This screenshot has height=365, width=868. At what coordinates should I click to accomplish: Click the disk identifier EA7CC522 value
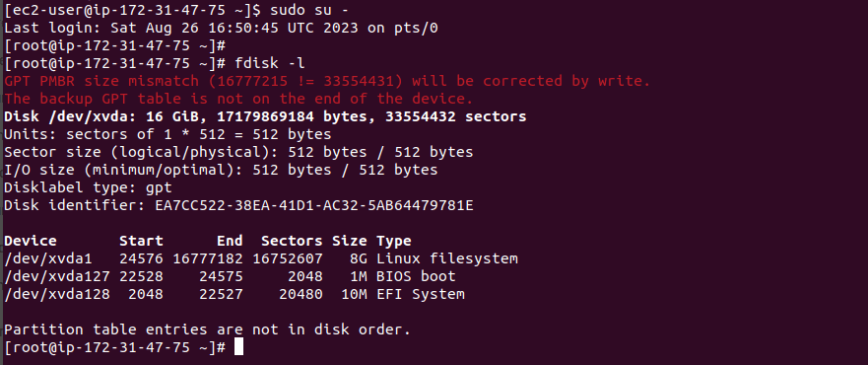[x=314, y=205]
